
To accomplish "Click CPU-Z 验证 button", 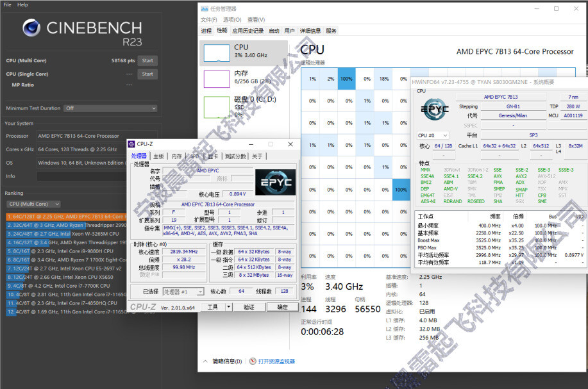I will click(x=249, y=307).
